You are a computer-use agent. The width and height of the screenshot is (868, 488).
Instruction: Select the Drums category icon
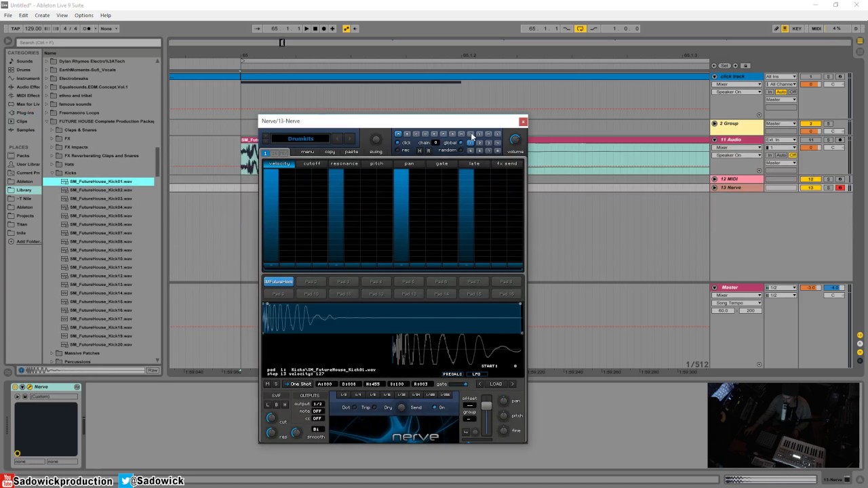tap(10, 70)
